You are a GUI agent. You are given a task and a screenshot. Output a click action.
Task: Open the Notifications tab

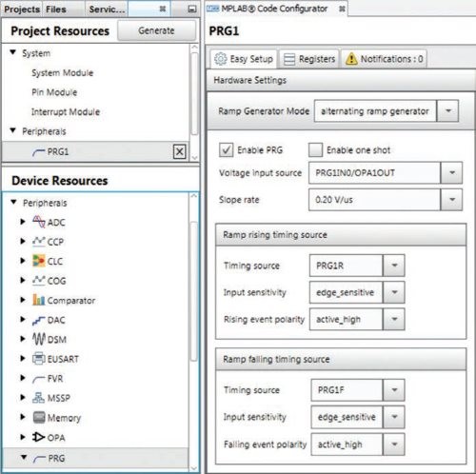click(x=384, y=59)
